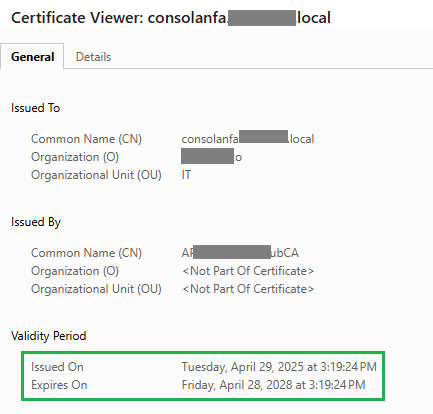The image size is (433, 414).
Task: Select Issued By OU Not Part Of Certificate
Action: click(248, 289)
